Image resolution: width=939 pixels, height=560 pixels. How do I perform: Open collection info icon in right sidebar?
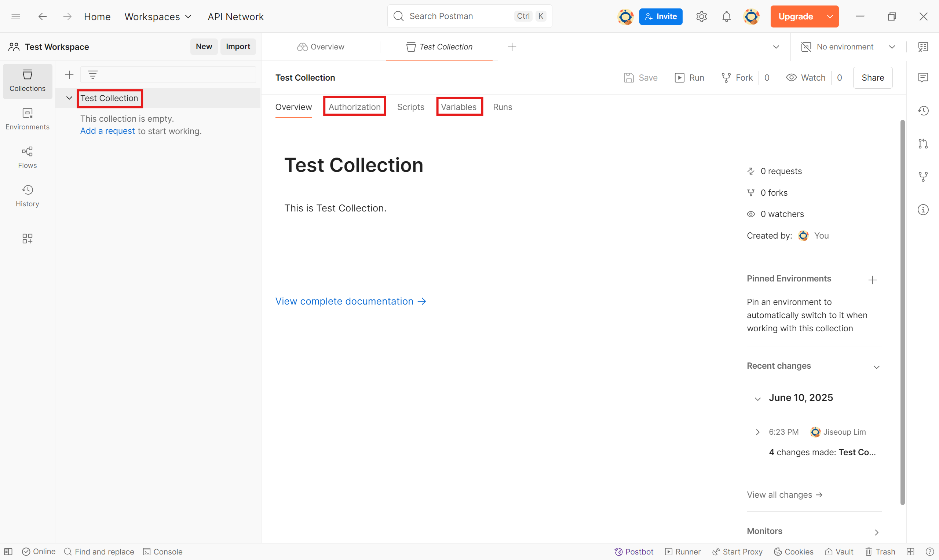(923, 209)
